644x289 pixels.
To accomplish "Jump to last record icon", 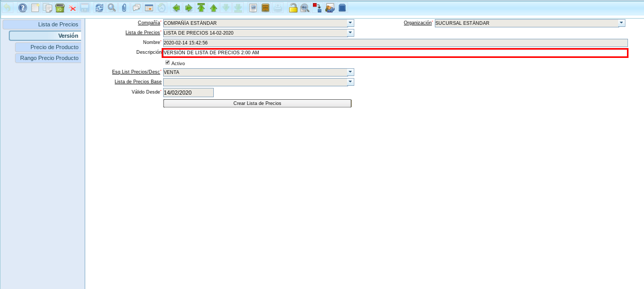I will (x=238, y=8).
